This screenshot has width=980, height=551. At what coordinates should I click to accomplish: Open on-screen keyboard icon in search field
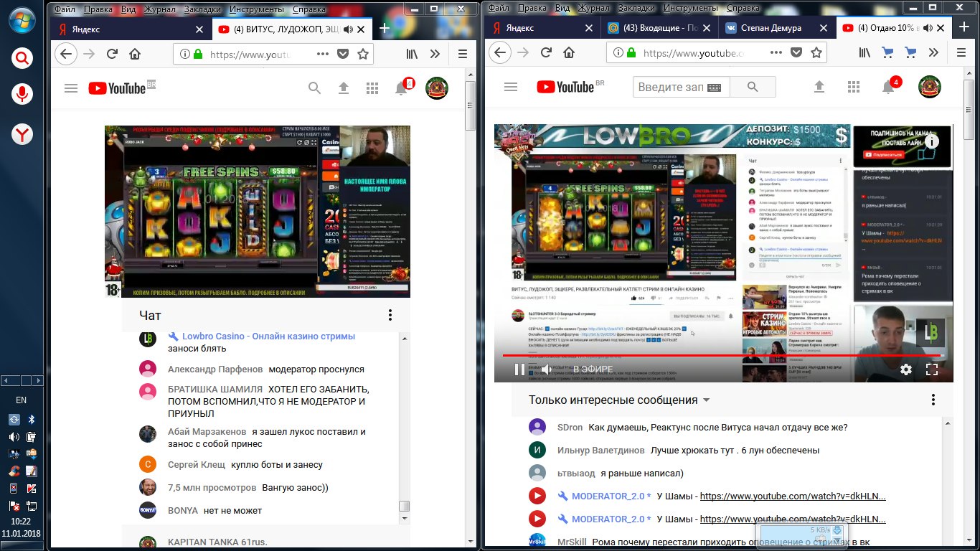click(714, 88)
